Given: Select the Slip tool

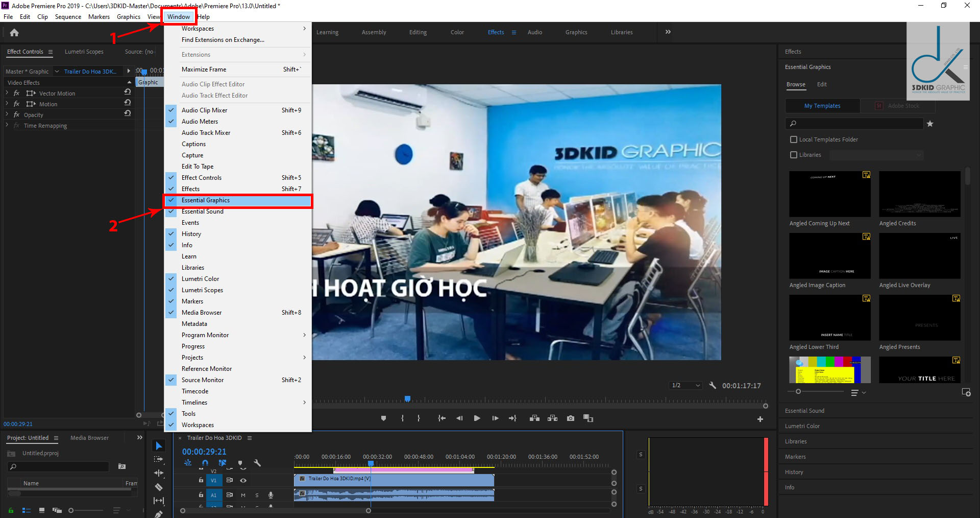Looking at the screenshot, I should point(159,501).
